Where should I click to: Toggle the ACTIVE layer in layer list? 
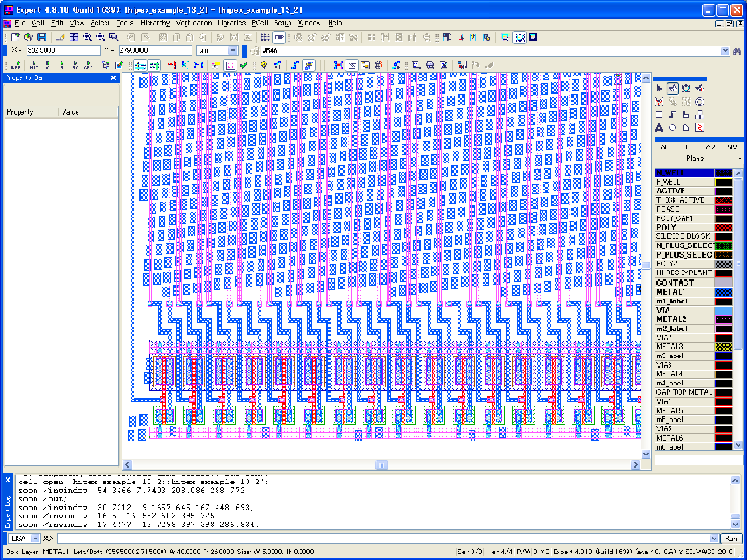tap(684, 190)
